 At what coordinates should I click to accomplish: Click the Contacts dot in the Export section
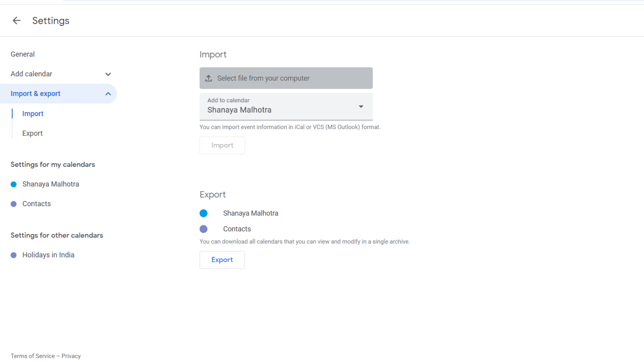204,229
